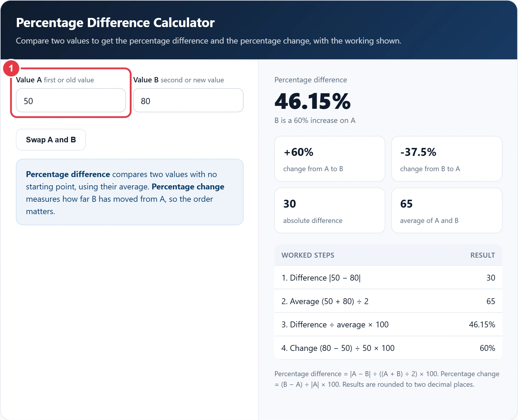Click the 'Value A first or old value' label
Screen dimensions: 518x420
tap(55, 80)
